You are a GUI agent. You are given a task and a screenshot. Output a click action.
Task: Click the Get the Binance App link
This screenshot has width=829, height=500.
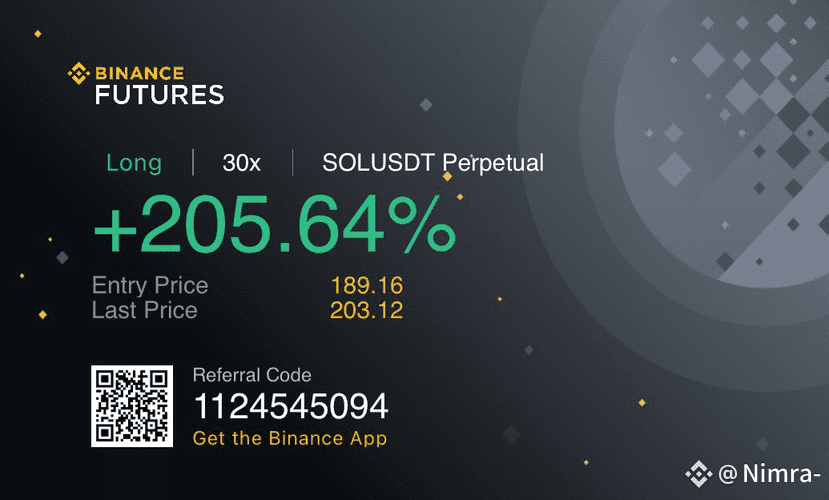coord(290,438)
